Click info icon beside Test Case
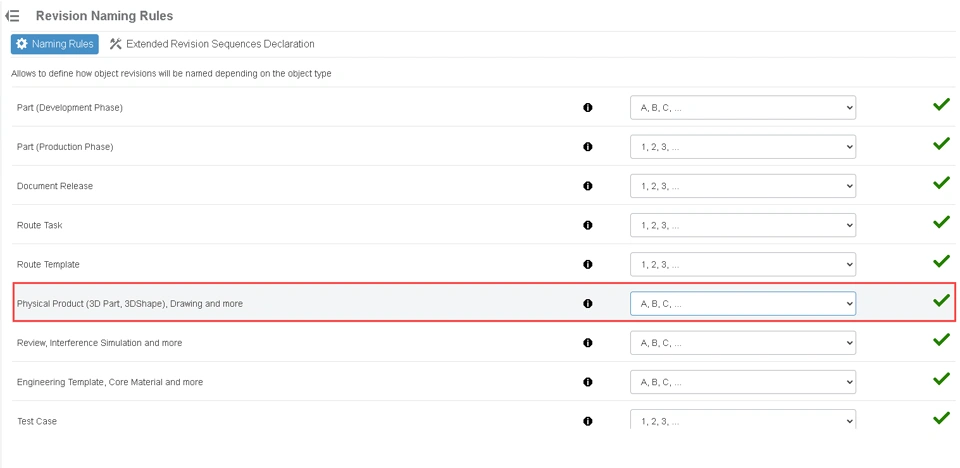960x468 pixels. (x=588, y=421)
